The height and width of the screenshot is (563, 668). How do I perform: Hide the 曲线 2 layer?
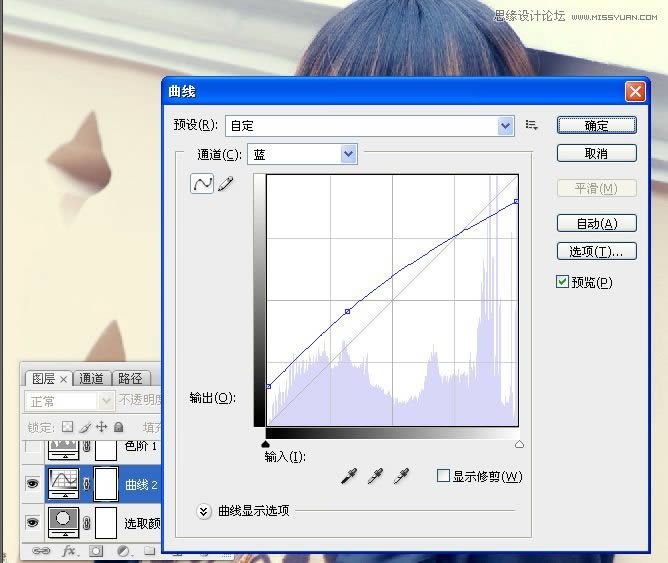[x=33, y=484]
